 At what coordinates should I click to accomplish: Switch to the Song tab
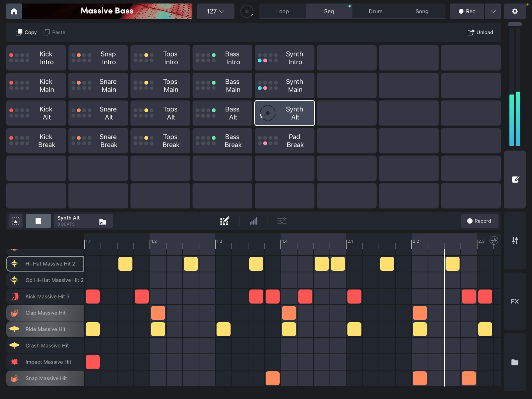[422, 11]
